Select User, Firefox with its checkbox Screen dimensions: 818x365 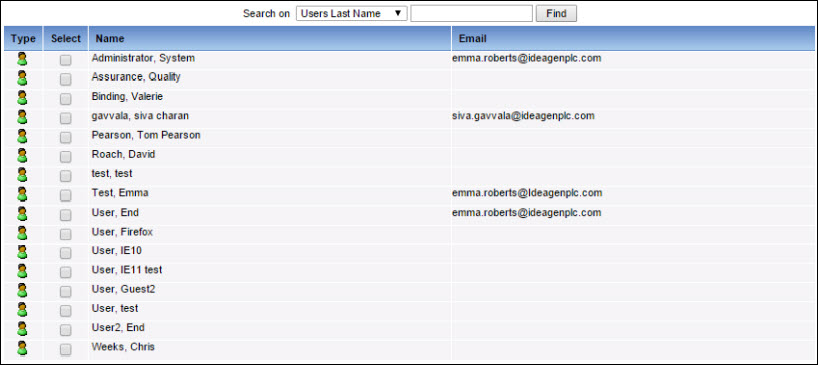[65, 234]
